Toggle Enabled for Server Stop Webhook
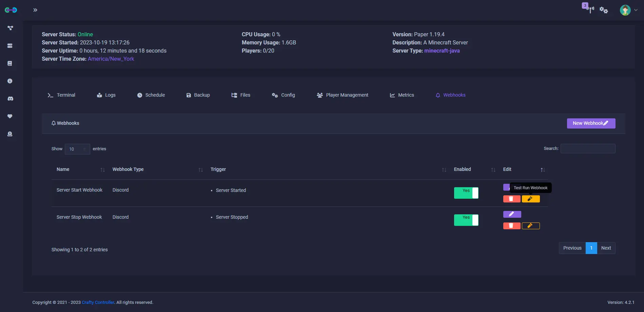This screenshot has width=644, height=312. 466,220
